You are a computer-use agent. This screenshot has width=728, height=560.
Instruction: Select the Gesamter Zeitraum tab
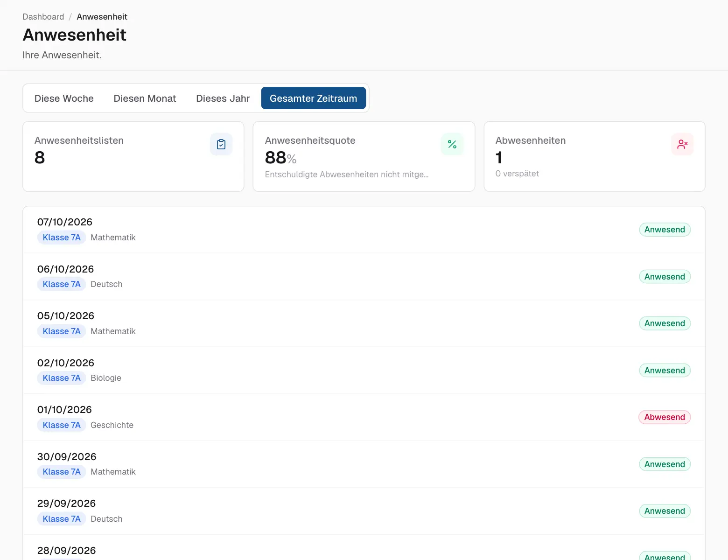point(313,98)
